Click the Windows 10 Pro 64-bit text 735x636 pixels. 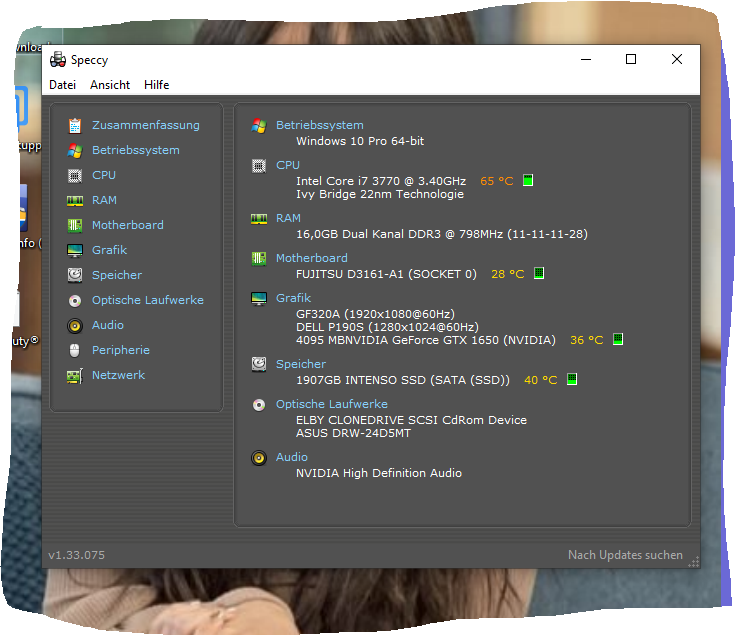360,141
